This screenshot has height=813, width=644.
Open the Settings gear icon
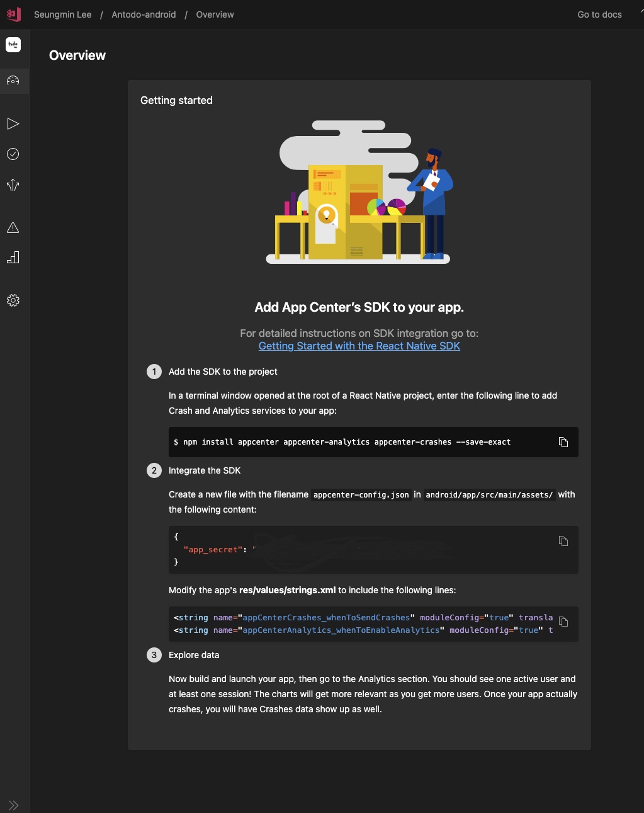[x=13, y=300]
